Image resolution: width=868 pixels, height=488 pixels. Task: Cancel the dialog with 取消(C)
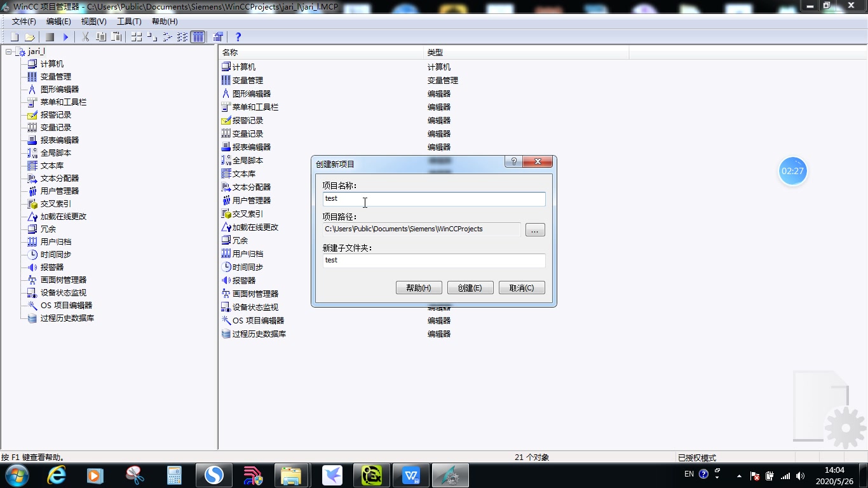521,287
